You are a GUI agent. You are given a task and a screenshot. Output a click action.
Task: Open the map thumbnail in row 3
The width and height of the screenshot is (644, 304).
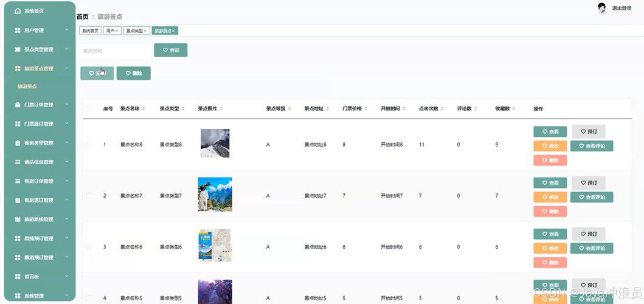click(x=215, y=246)
